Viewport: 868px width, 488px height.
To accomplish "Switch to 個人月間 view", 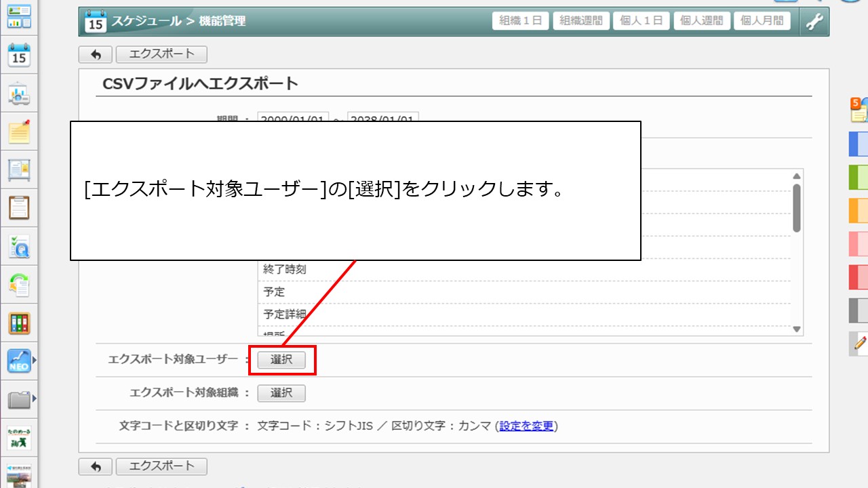I will tap(762, 21).
